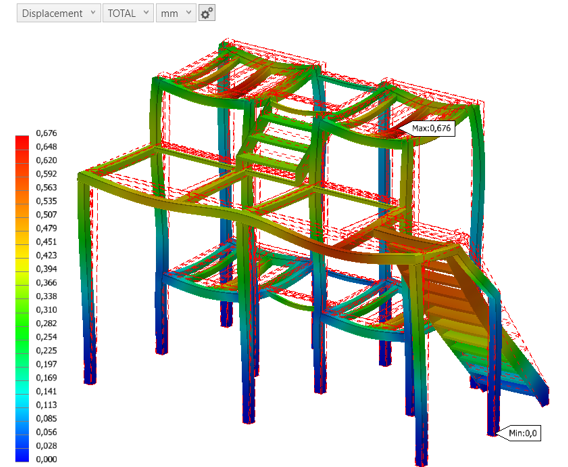Click the 0,676 legend maximum value
Image resolution: width=568 pixels, height=467 pixels.
[46, 133]
